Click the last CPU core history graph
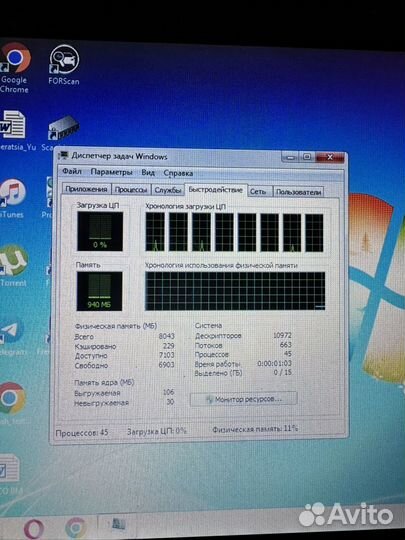 coord(314,233)
